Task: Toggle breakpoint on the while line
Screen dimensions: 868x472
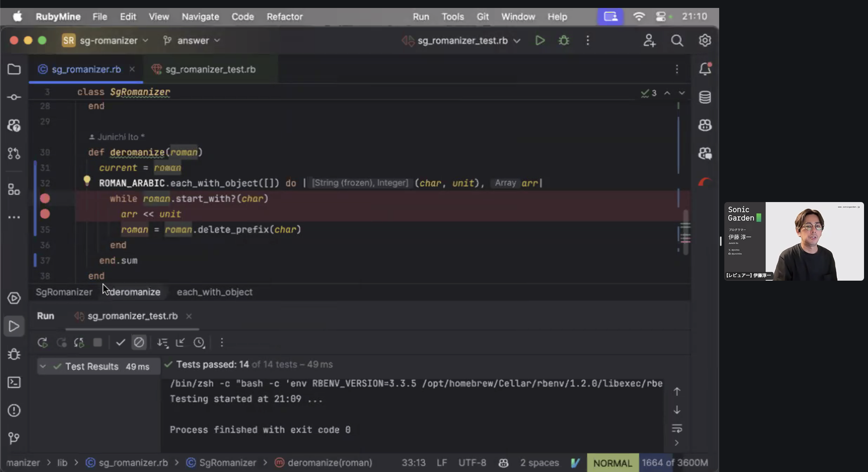Action: pos(45,198)
